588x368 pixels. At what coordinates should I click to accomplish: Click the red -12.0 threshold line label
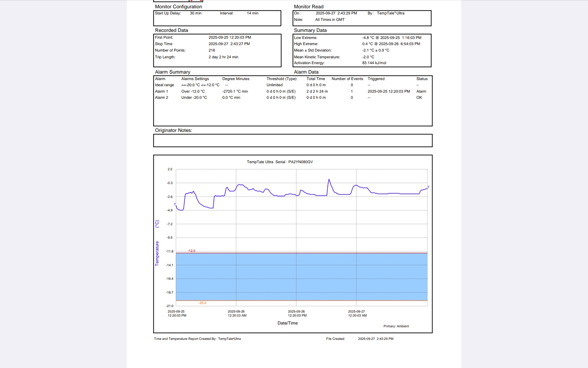(192, 251)
